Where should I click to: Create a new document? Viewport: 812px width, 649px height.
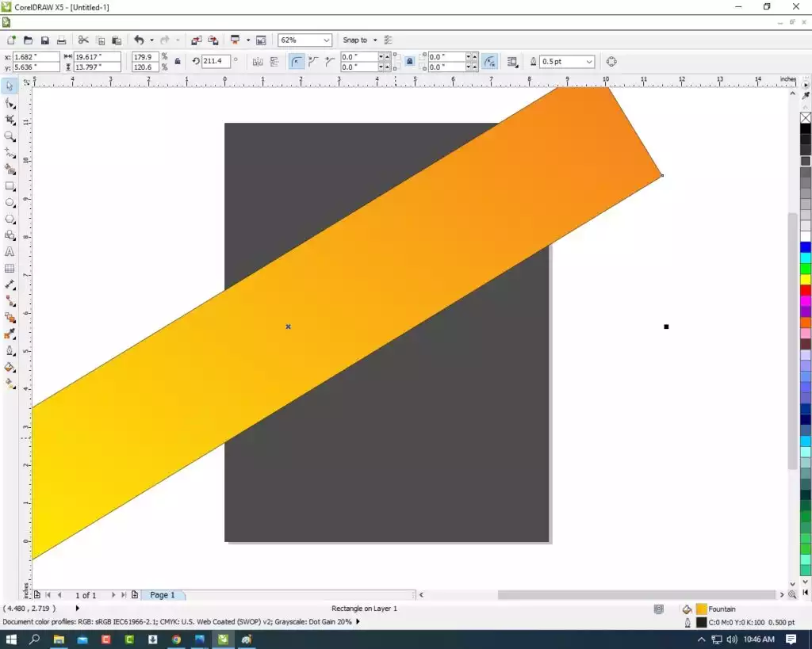(11, 40)
